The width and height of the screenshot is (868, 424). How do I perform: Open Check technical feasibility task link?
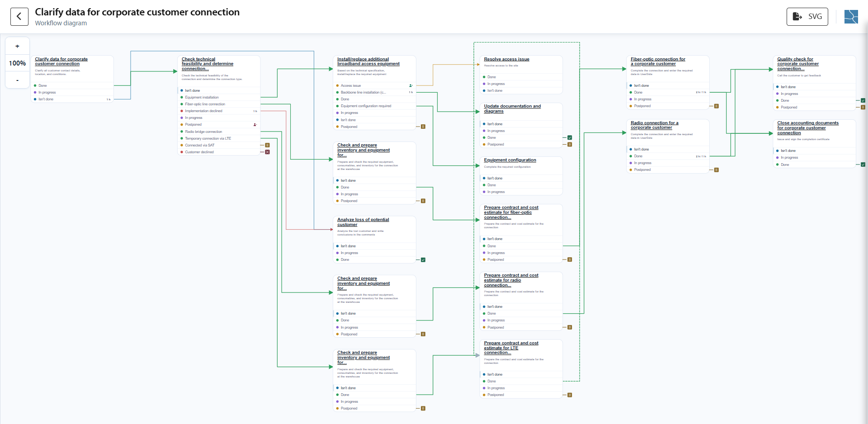[x=208, y=64]
